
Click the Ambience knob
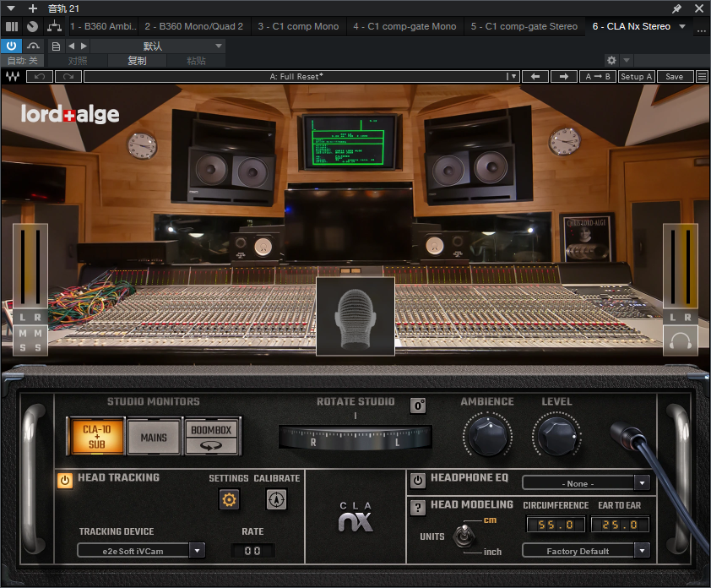click(487, 436)
